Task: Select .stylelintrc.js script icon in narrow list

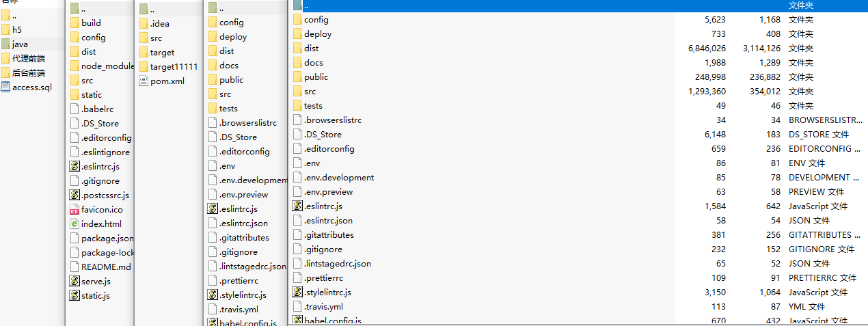Action: pos(213,295)
